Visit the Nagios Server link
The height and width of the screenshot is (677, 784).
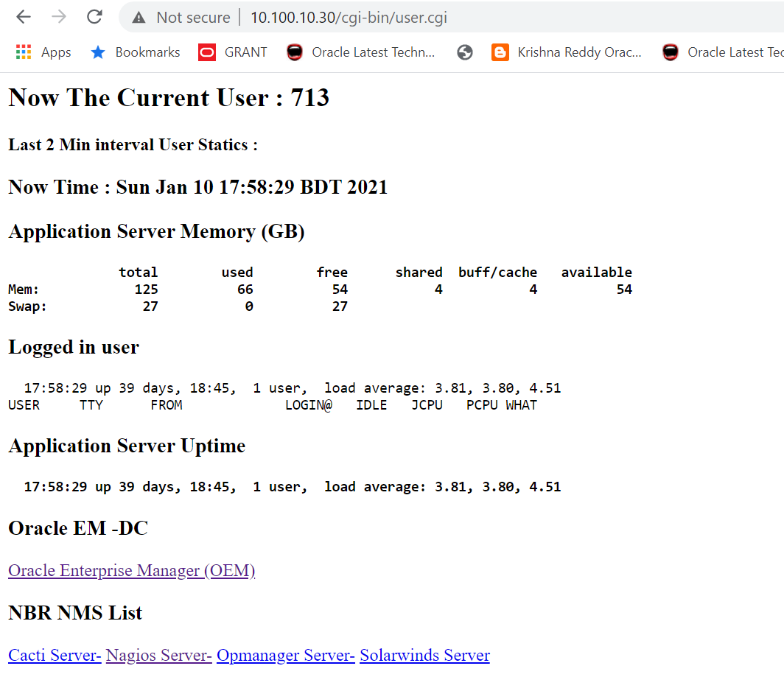[x=159, y=656]
